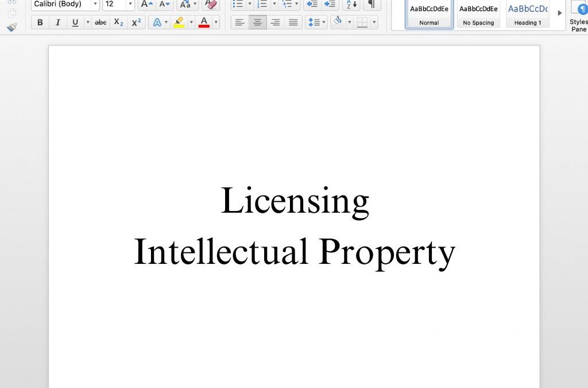Apply paragraph shading with paint bucket
588x388 pixels.
coord(338,22)
